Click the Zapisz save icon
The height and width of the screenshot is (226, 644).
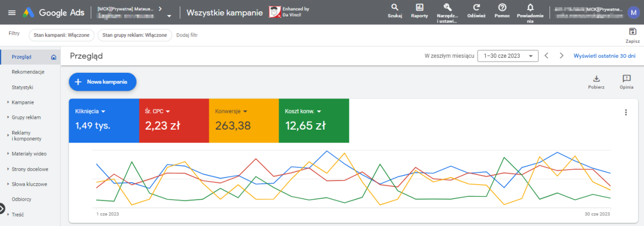click(x=632, y=33)
